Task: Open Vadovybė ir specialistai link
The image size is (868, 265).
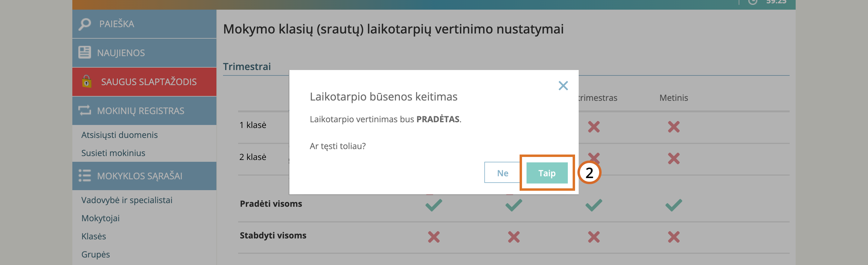Action: [x=127, y=200]
